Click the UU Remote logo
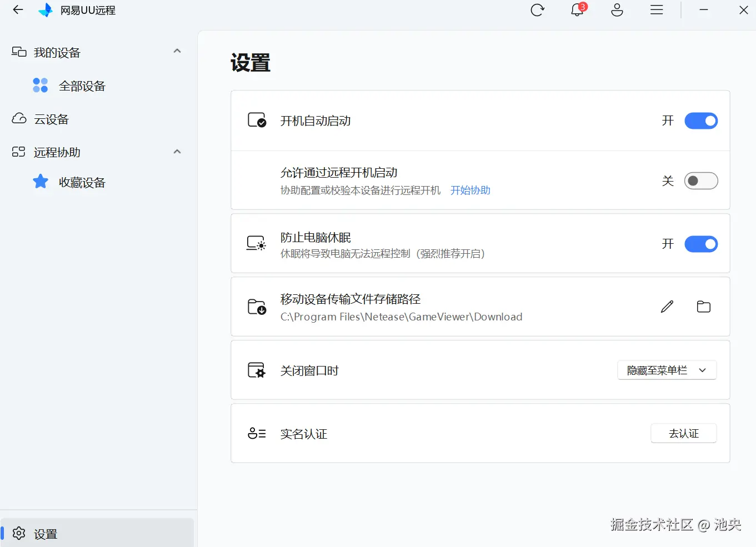The width and height of the screenshot is (756, 547). click(46, 9)
